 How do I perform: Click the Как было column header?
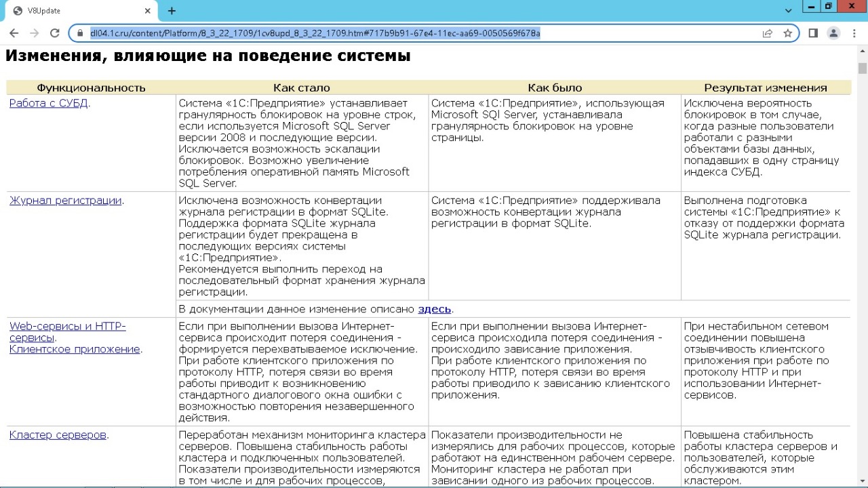[x=555, y=88]
